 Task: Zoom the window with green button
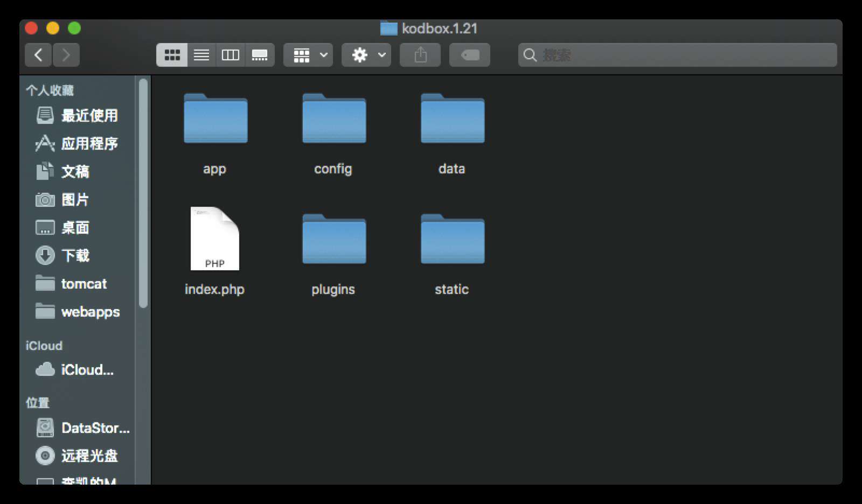(74, 28)
